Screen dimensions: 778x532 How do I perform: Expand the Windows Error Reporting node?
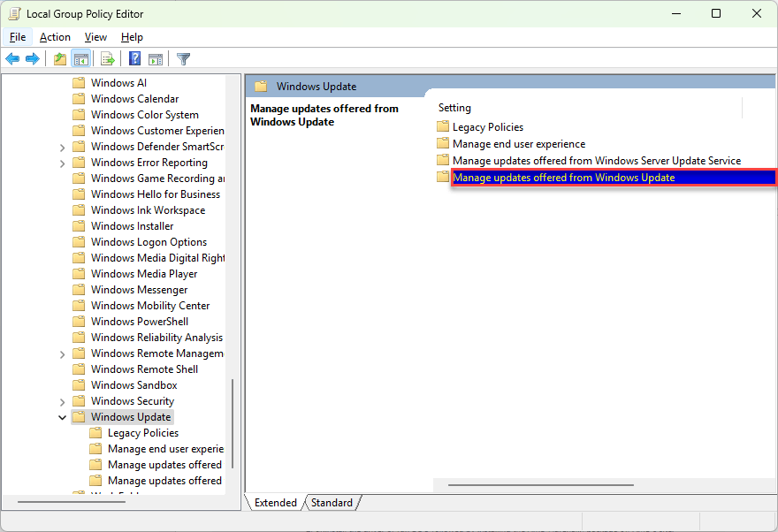tap(62, 163)
